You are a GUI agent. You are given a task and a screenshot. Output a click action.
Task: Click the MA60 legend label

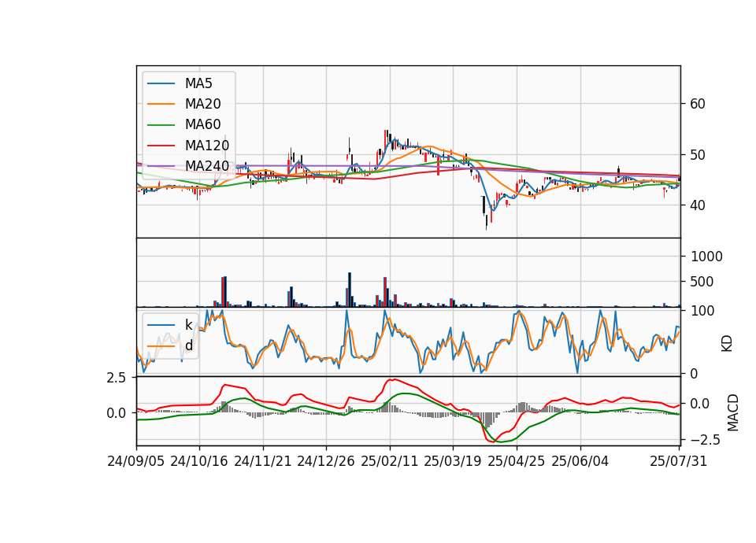point(202,124)
